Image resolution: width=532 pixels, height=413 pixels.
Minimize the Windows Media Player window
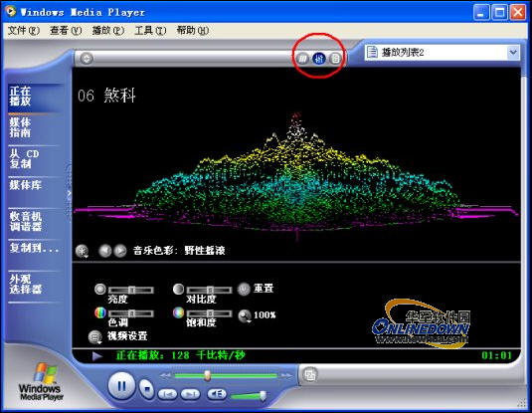coord(481,13)
